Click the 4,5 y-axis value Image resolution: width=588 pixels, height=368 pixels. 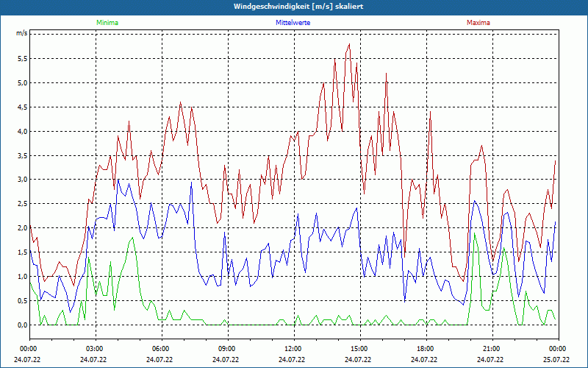click(23, 107)
